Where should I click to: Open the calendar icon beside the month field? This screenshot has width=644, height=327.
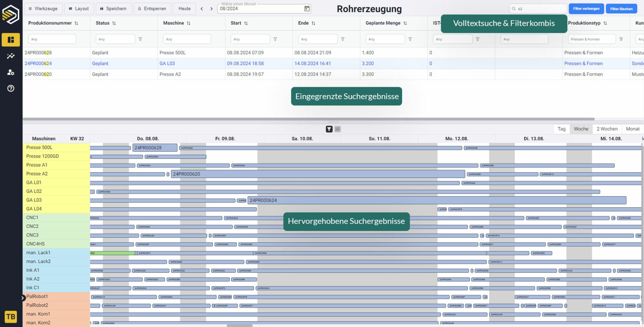(x=307, y=9)
